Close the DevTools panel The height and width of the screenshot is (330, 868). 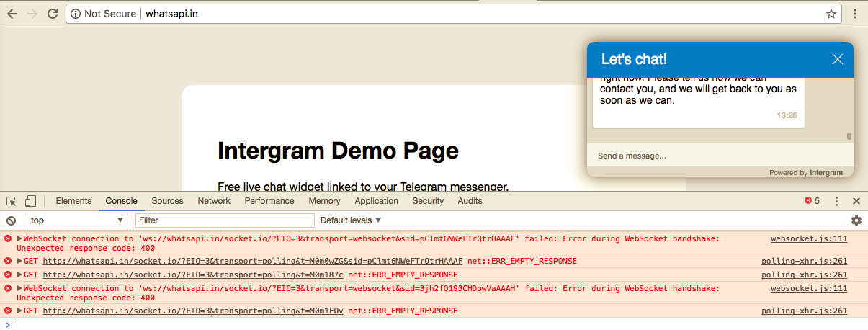click(856, 201)
